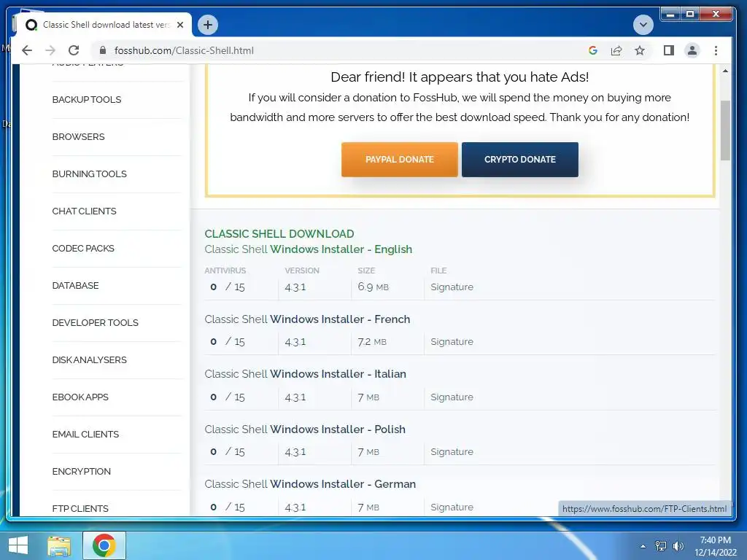747x560 pixels.
Task: Open Signature for German installer
Action: coord(452,507)
